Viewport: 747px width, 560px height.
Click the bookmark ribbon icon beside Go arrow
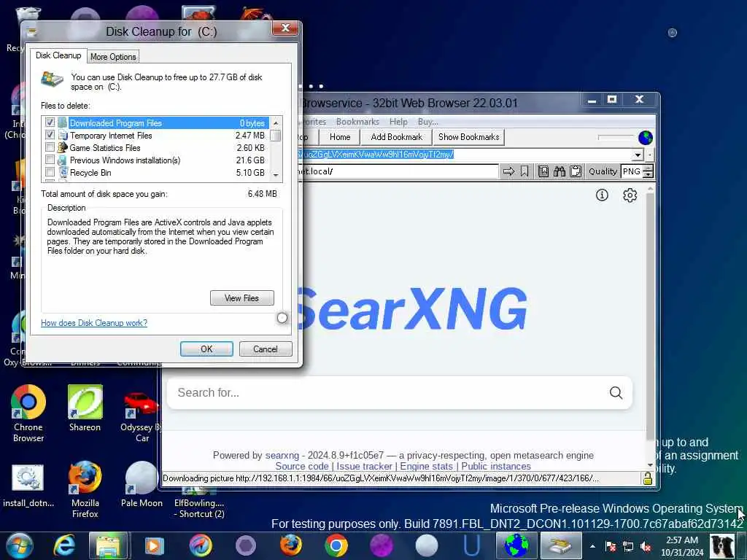[x=525, y=171]
